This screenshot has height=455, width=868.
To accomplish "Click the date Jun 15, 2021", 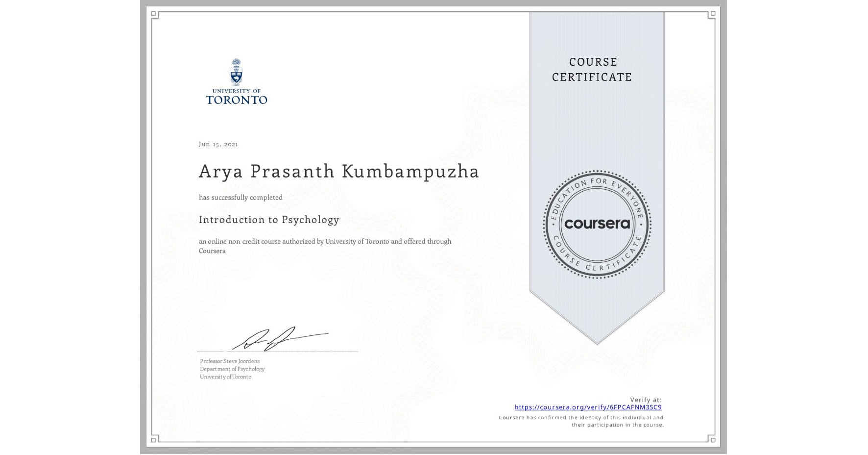I will [x=218, y=144].
